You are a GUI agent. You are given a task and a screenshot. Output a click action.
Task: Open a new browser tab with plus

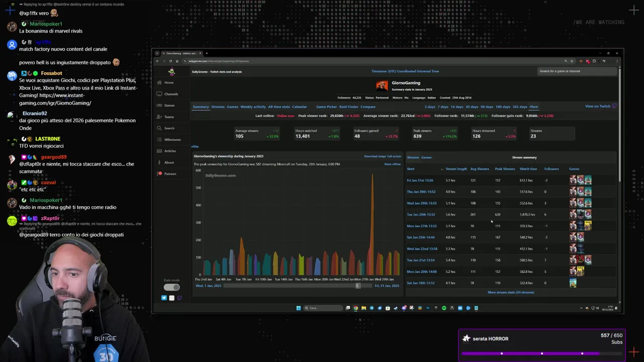206,53
